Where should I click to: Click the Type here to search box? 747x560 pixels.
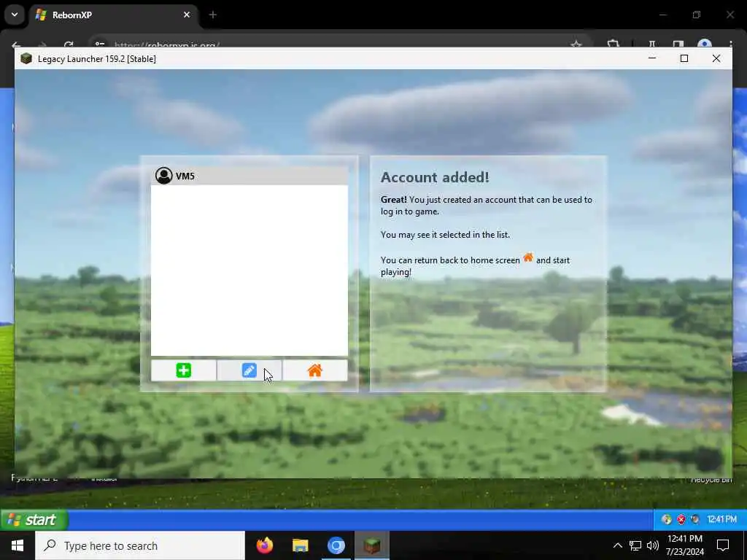coord(140,545)
